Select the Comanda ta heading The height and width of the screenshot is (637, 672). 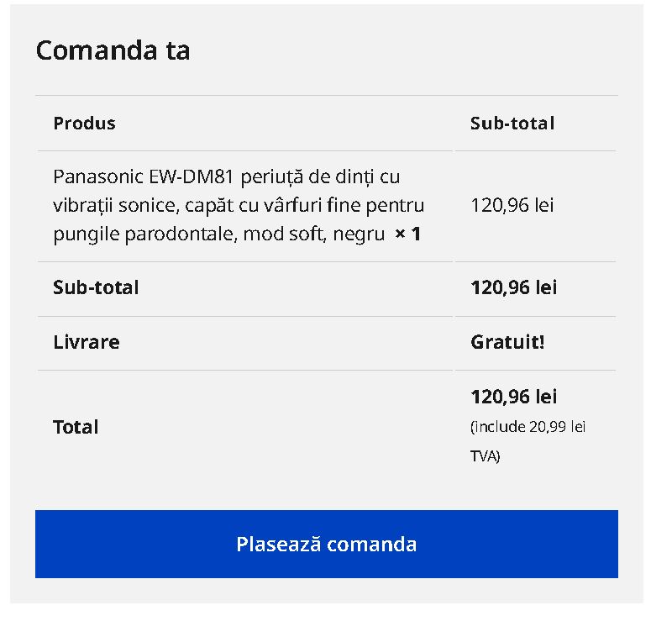tap(113, 50)
